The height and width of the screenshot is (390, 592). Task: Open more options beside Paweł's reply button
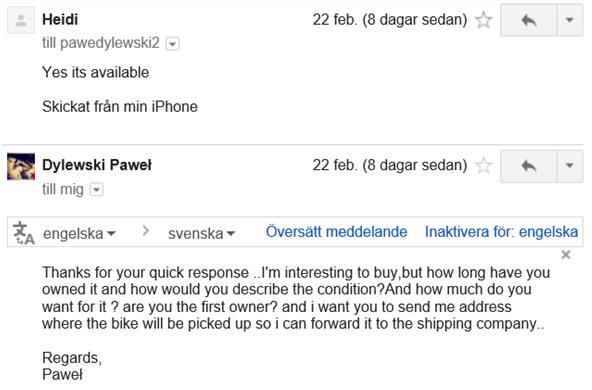pos(570,166)
